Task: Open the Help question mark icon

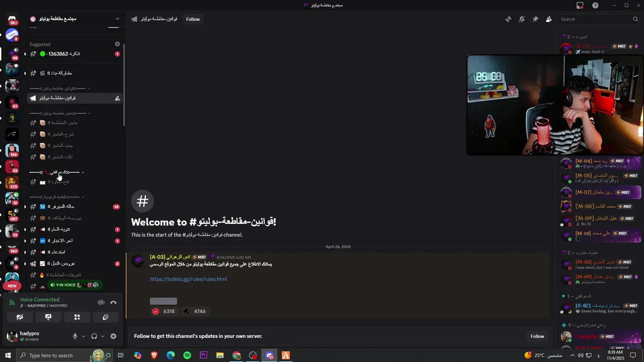Action: pos(596,6)
